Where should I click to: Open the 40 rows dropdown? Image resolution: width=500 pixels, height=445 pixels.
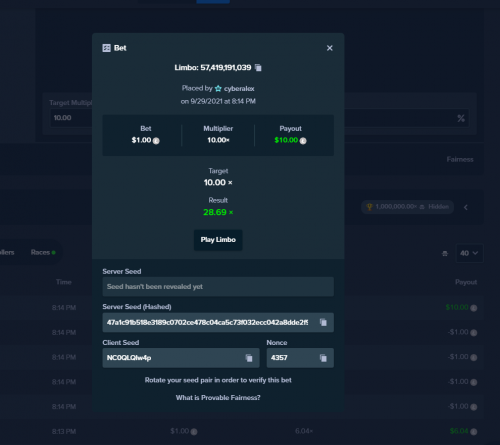pos(469,253)
